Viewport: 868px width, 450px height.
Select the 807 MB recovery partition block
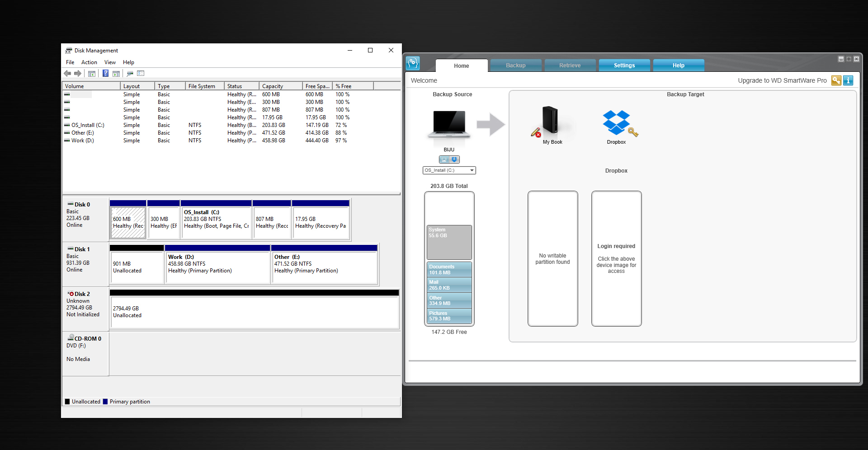[272, 219]
